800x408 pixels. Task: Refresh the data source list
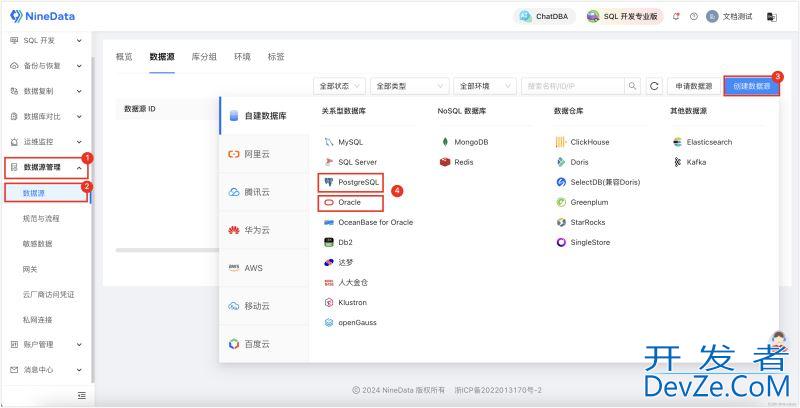pos(654,86)
